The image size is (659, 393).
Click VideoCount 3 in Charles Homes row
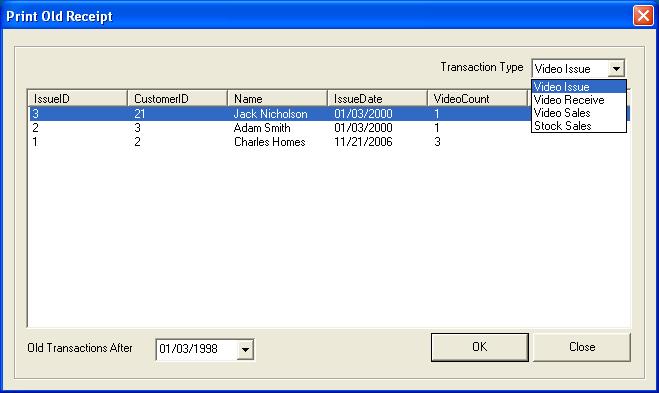tap(437, 142)
